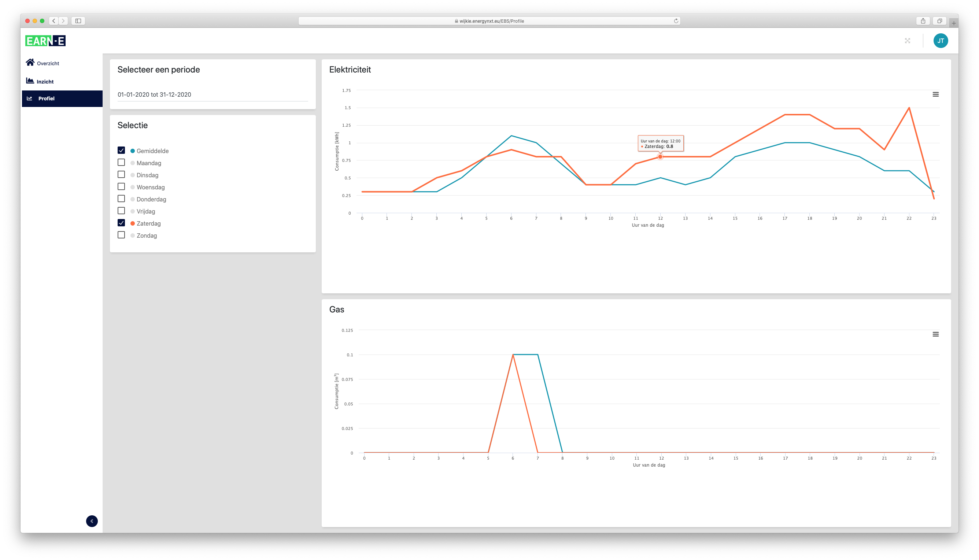Click the Woensdag label
Screen dimensions: 979x560
pyautogui.click(x=151, y=187)
